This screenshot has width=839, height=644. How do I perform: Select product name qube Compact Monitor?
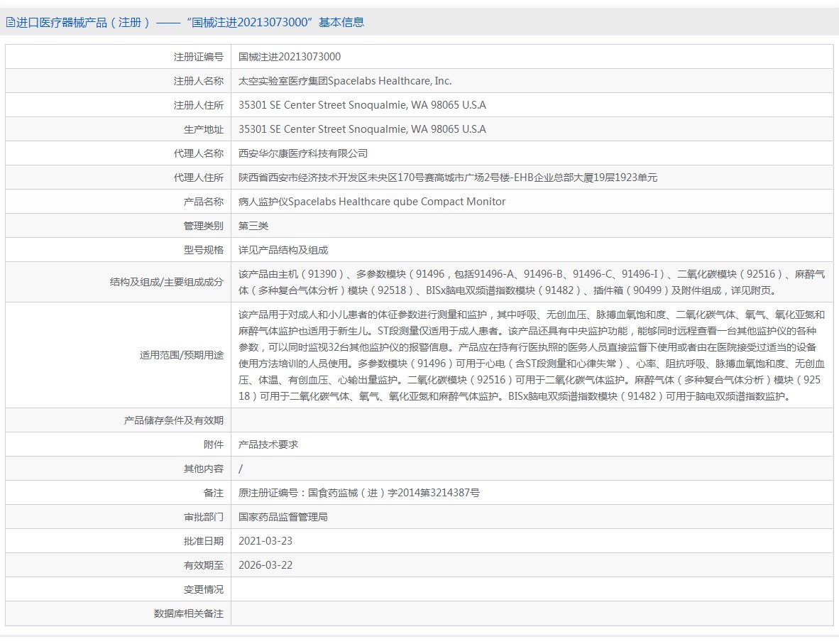point(372,201)
